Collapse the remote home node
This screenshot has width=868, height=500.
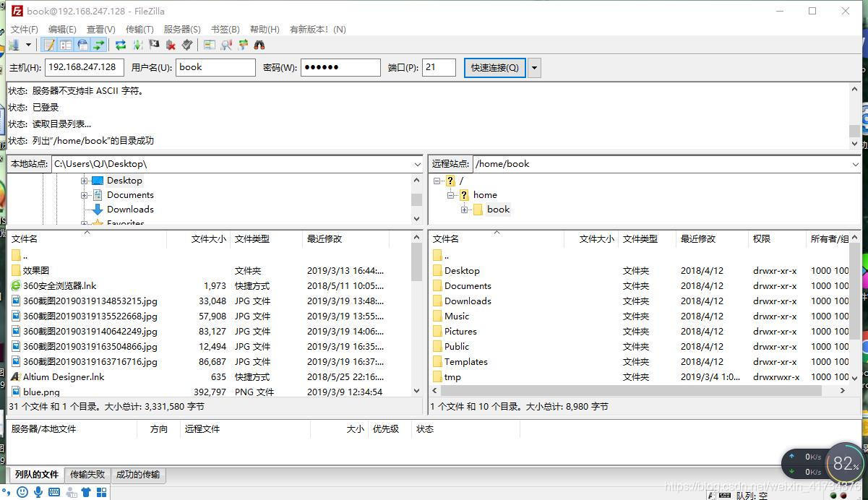tap(451, 195)
